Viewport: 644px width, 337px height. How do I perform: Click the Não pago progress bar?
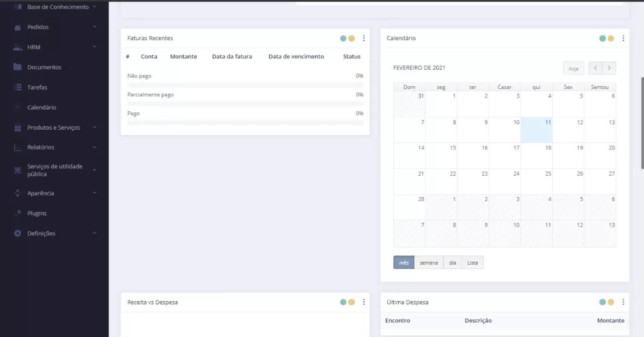pos(245,85)
